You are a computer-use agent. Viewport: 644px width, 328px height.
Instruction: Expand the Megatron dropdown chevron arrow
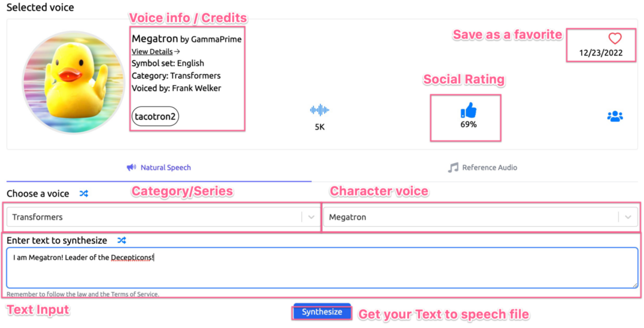(628, 217)
